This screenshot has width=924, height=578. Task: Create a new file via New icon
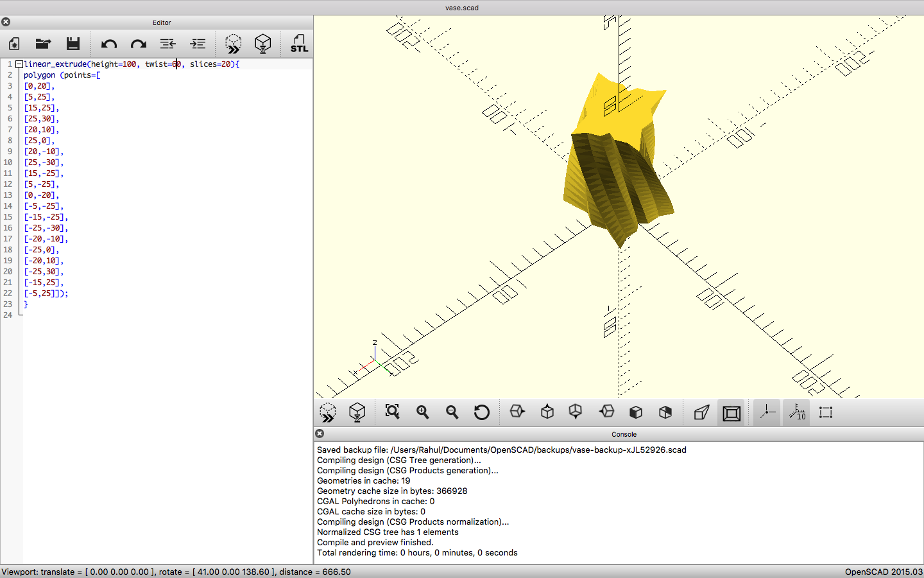pos(14,44)
